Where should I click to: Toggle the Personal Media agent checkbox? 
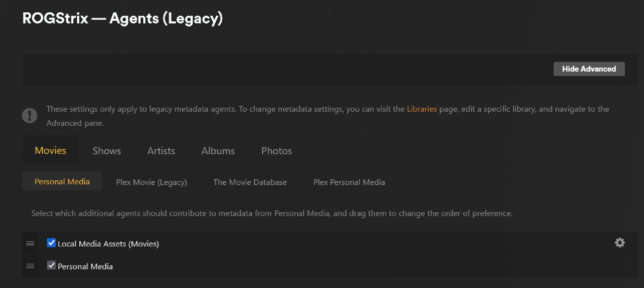51,266
